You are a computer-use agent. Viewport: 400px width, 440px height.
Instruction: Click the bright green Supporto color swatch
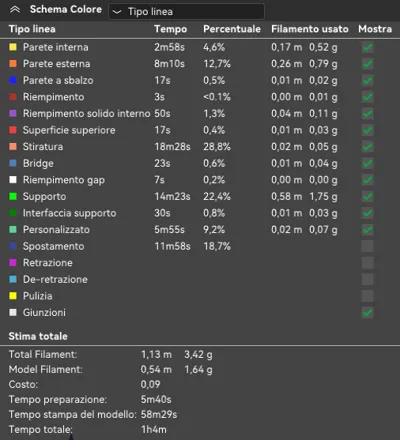click(13, 196)
